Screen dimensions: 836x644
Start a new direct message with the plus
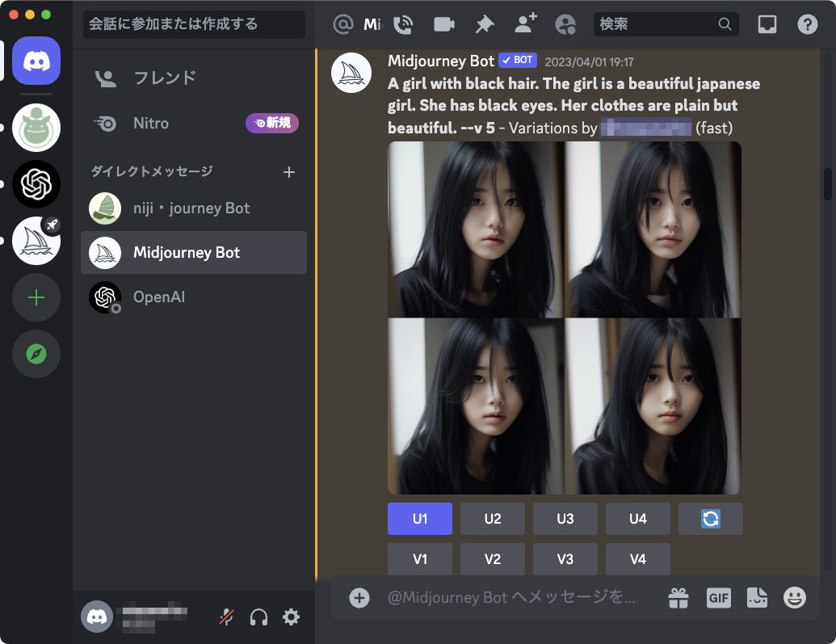tap(289, 171)
